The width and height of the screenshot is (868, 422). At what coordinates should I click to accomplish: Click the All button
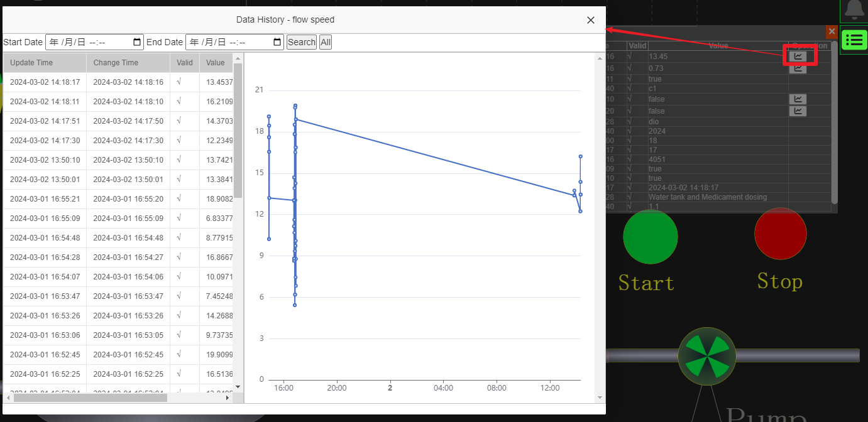tap(326, 42)
